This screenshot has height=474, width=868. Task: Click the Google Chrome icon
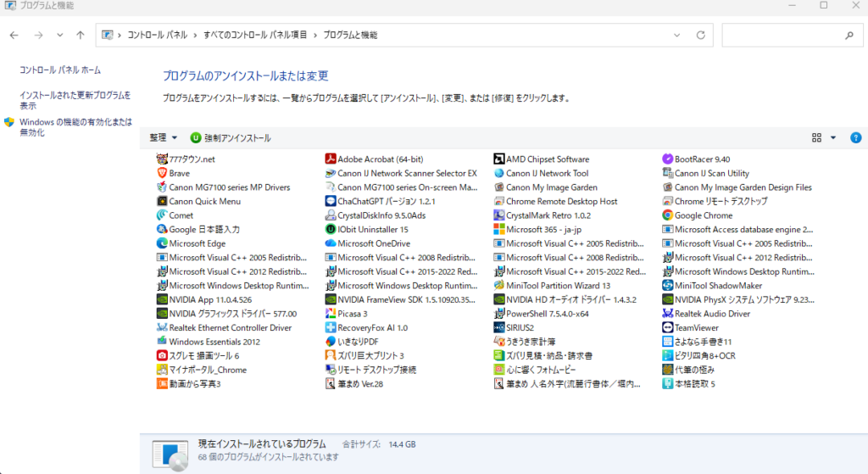pyautogui.click(x=668, y=215)
